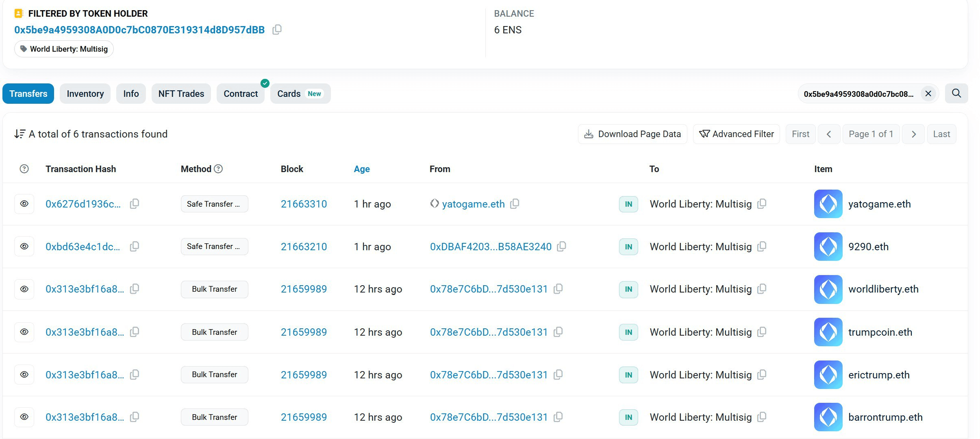Copy From address in worldliberty.eth row
The width and height of the screenshot is (980, 439).
tap(558, 289)
